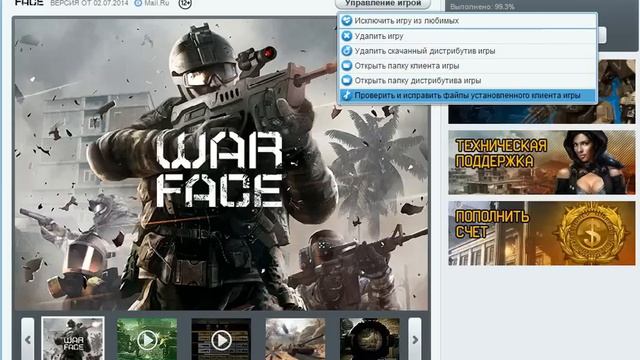Click folder icon beside Открыть папку клиента
The image size is (640, 360).
[347, 65]
